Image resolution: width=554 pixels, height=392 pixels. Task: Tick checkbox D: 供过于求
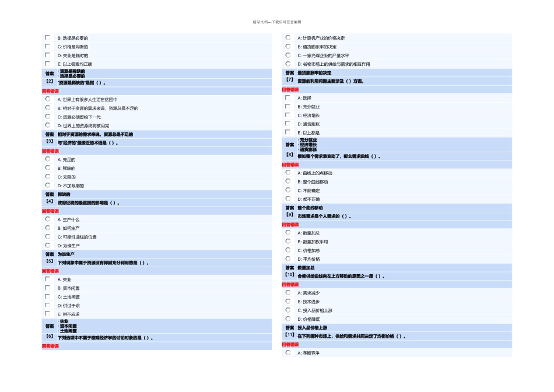click(x=47, y=305)
